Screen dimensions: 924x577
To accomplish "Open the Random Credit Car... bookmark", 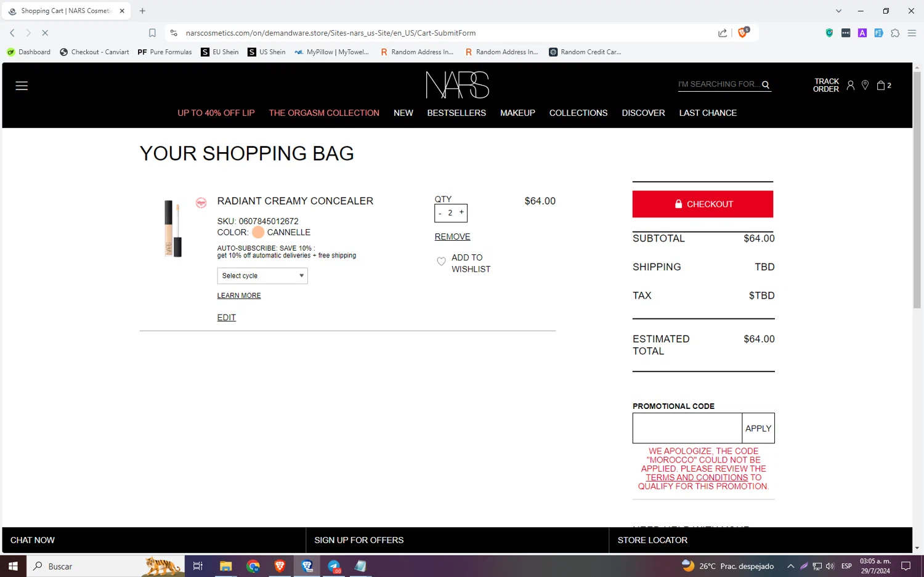I will click(585, 52).
